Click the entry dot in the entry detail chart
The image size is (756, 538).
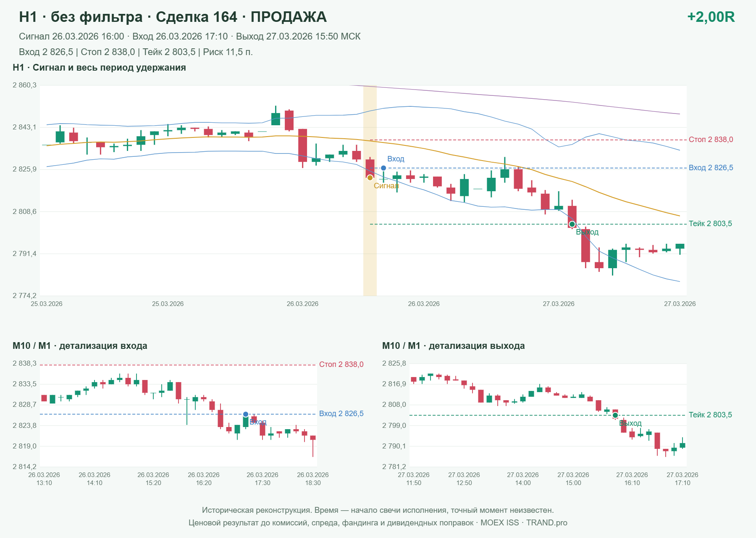[246, 414]
